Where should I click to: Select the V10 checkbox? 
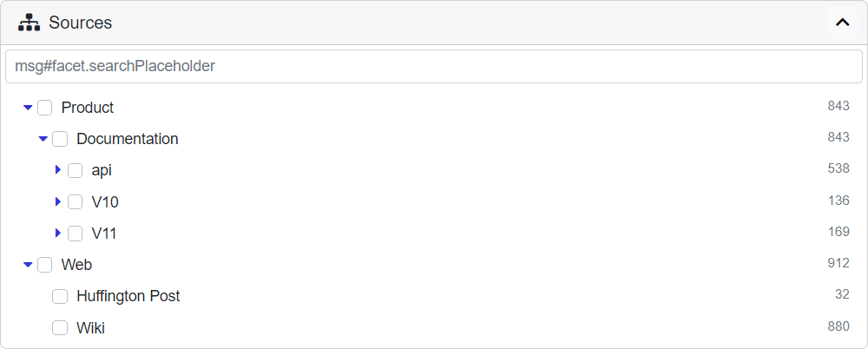[x=76, y=202]
